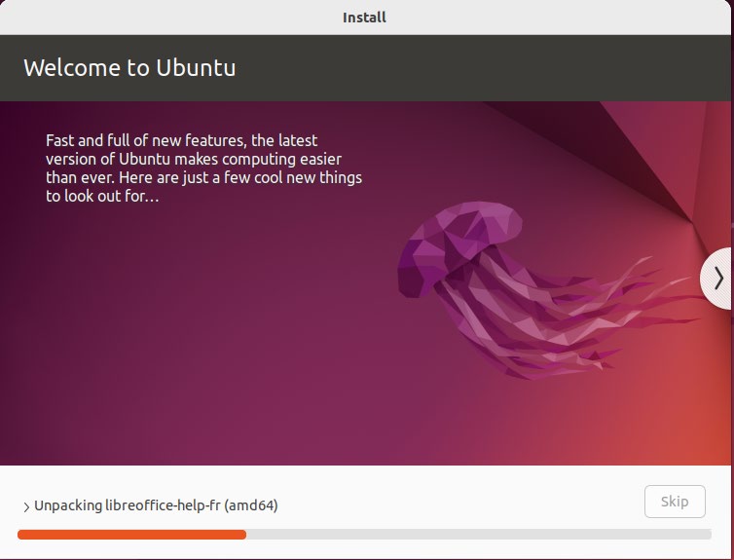
Task: Click the phrase 'computing easier' in slideshow text
Action: [x=281, y=159]
